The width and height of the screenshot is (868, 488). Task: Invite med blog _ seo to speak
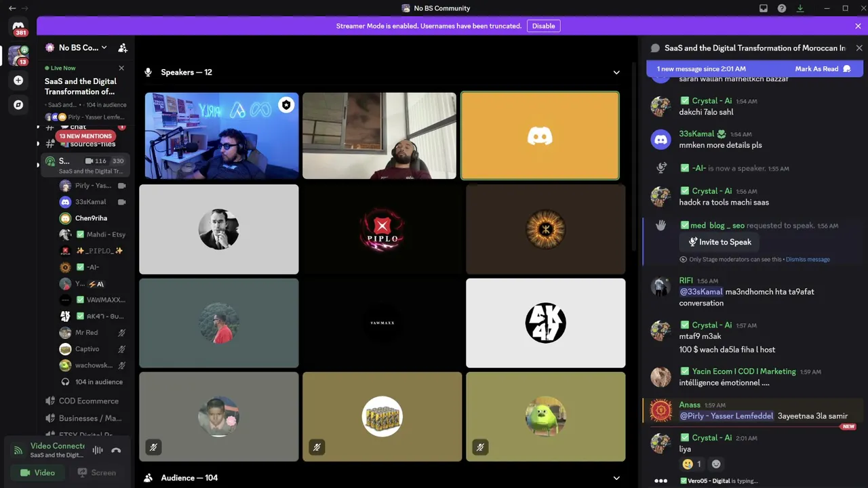719,242
